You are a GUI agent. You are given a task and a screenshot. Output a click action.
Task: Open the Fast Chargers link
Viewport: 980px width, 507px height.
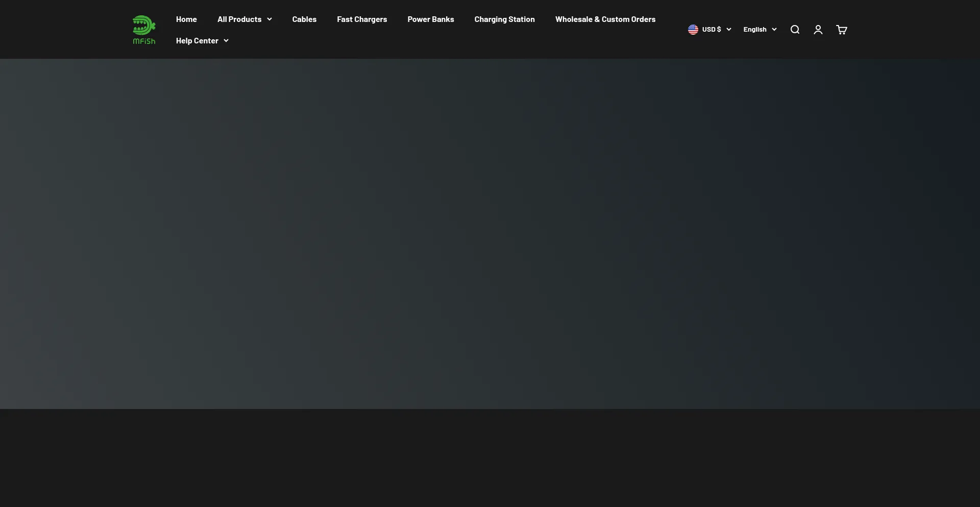pos(362,19)
